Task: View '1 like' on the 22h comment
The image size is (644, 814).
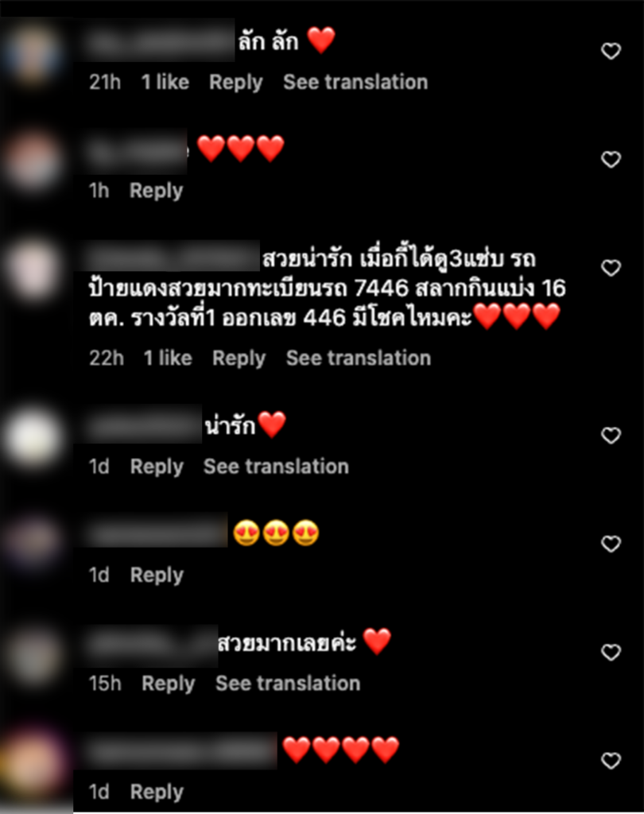Action: 168,359
